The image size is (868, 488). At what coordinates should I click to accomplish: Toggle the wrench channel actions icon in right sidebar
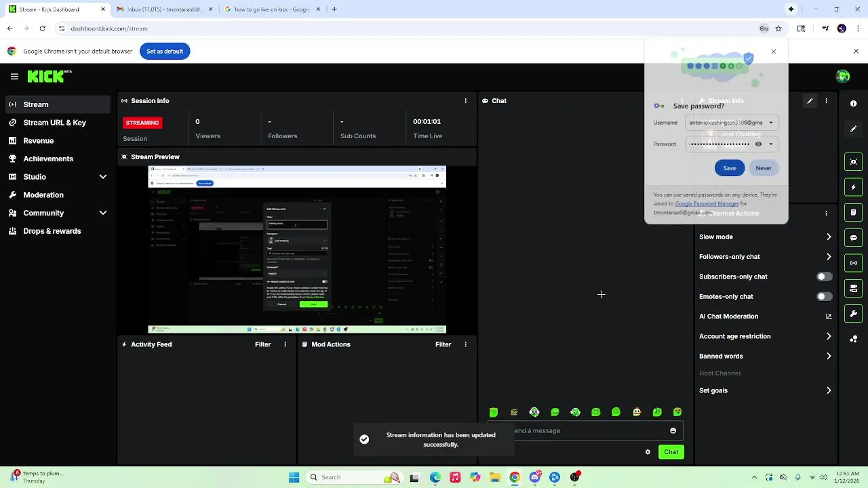click(854, 314)
